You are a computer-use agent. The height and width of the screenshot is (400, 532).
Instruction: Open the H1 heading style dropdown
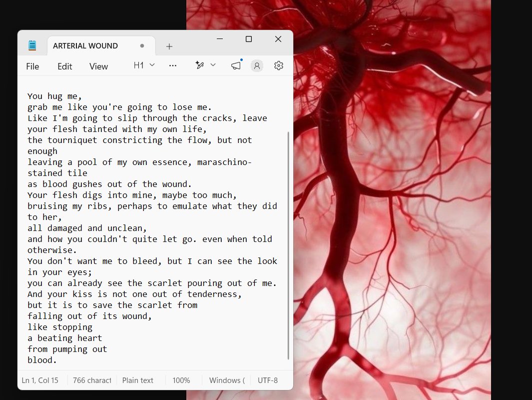click(x=144, y=65)
